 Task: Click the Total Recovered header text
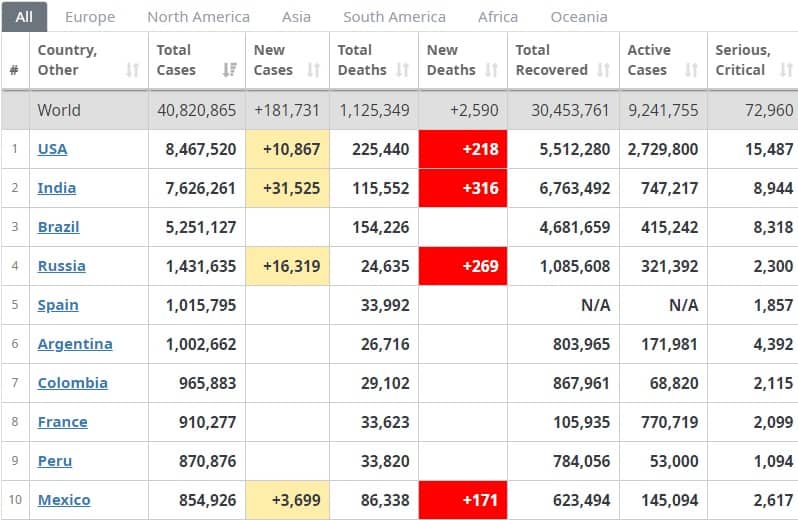(552, 60)
